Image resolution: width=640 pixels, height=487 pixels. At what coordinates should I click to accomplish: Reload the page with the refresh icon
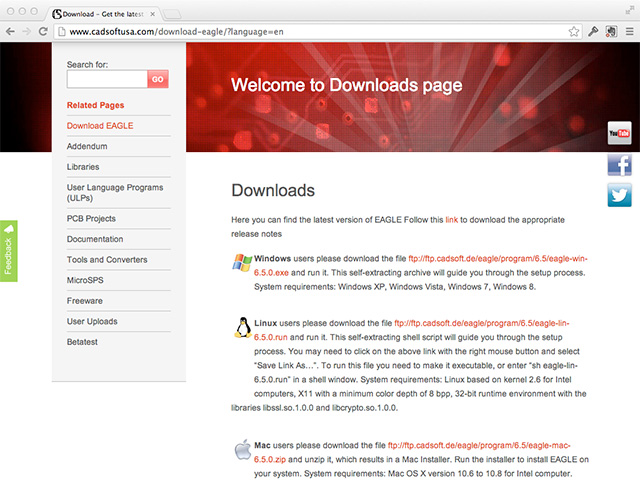click(44, 31)
